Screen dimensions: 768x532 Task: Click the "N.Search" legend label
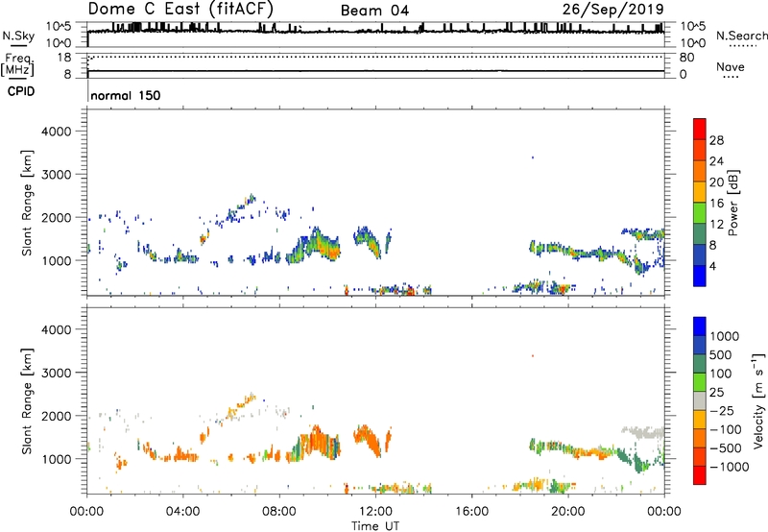741,36
